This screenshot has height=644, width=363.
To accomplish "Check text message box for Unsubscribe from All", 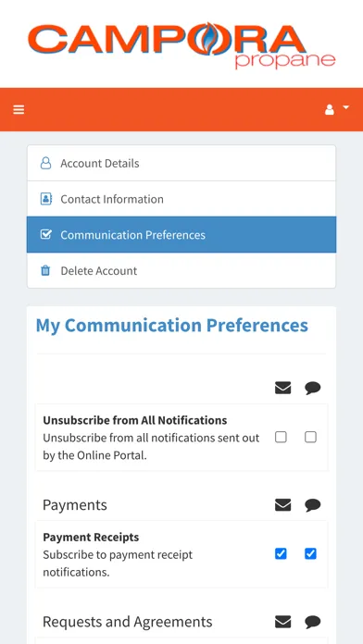I will pos(310,437).
